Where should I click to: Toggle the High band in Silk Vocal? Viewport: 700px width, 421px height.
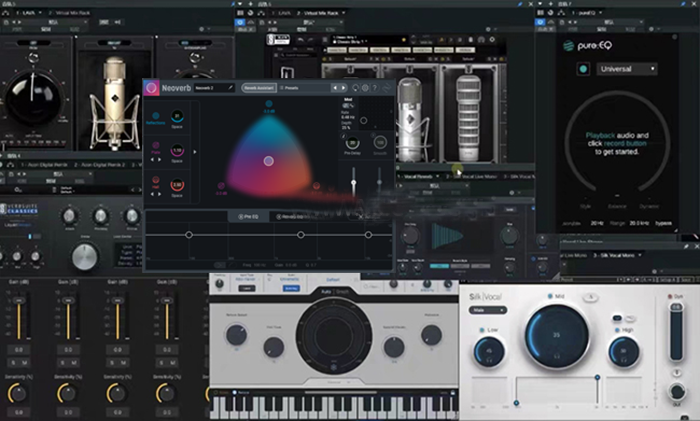pyautogui.click(x=617, y=330)
